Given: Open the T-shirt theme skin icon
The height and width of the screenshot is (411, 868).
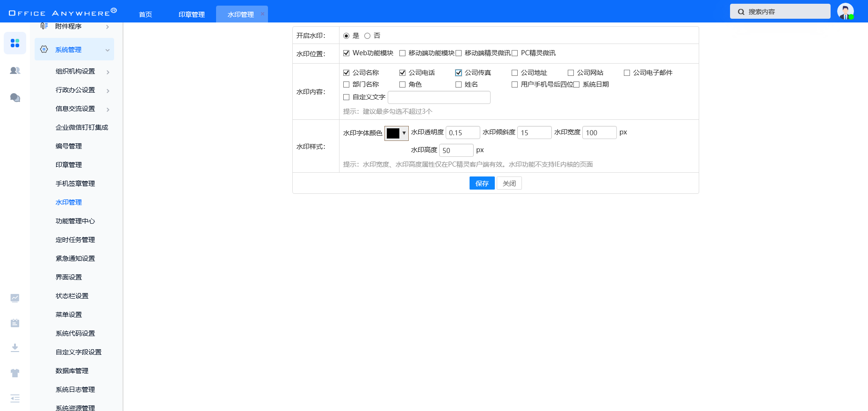Looking at the screenshot, I should coord(15,373).
